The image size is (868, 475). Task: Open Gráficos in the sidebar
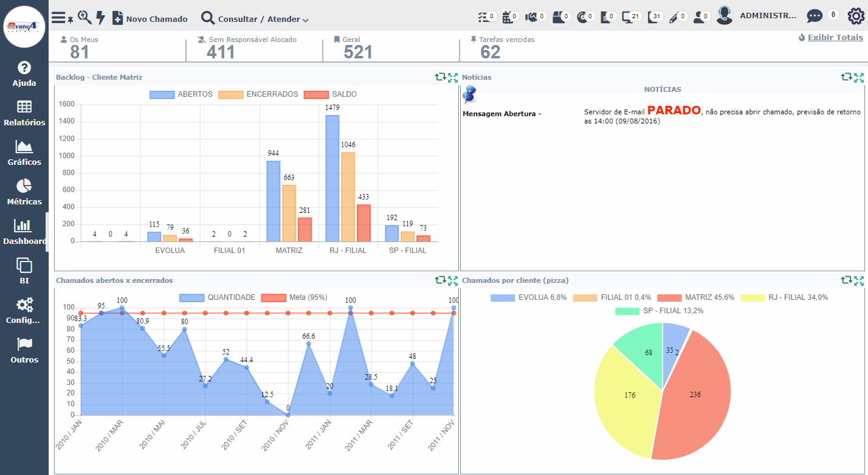point(24,153)
